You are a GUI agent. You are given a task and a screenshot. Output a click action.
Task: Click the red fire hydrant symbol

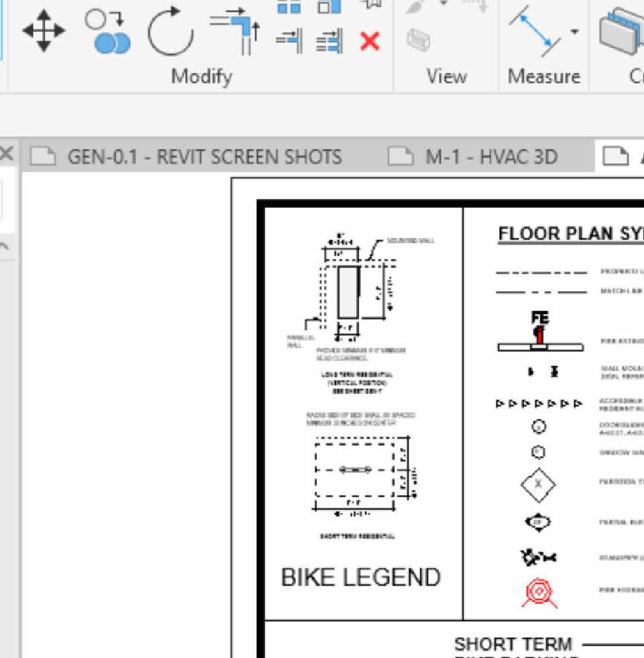[539, 593]
